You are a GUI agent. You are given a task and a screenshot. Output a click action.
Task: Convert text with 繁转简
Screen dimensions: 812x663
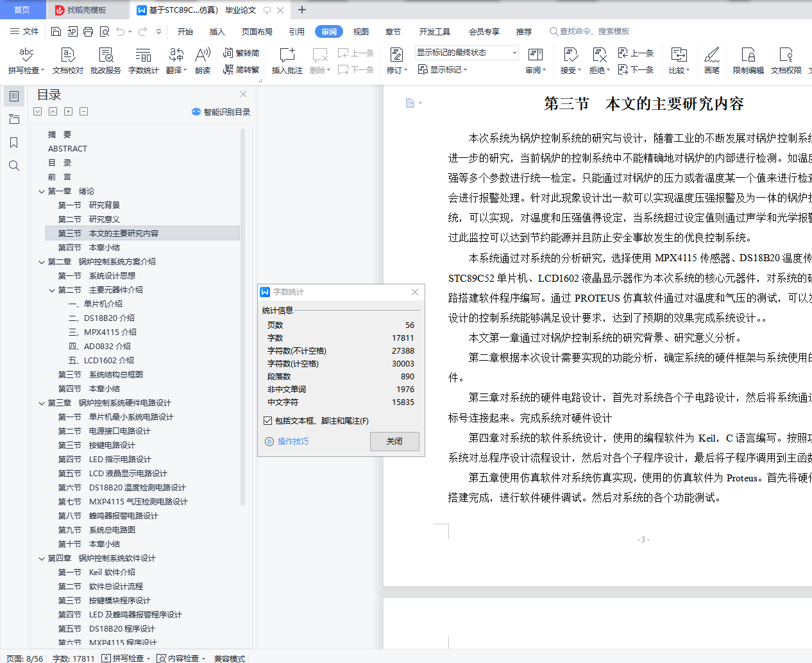[x=241, y=53]
